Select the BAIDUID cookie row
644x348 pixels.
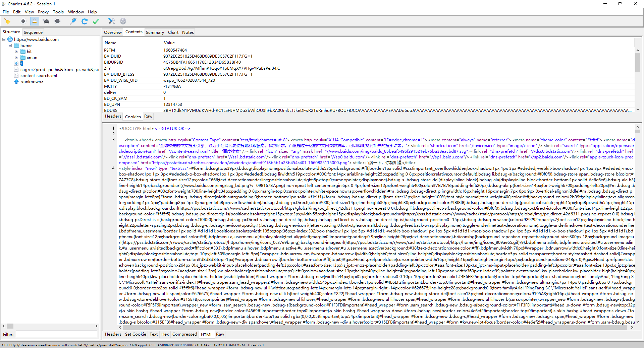pyautogui.click(x=368, y=56)
